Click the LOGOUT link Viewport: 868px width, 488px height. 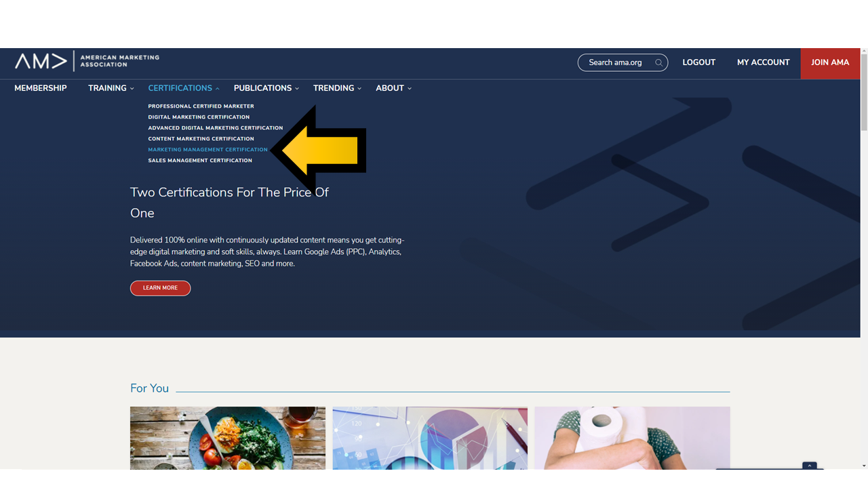[x=698, y=62]
